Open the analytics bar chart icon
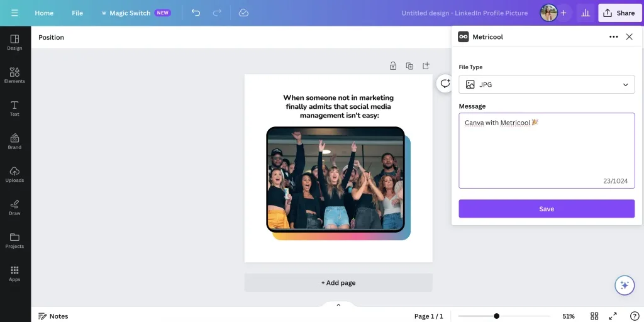This screenshot has height=322, width=644. coord(586,13)
